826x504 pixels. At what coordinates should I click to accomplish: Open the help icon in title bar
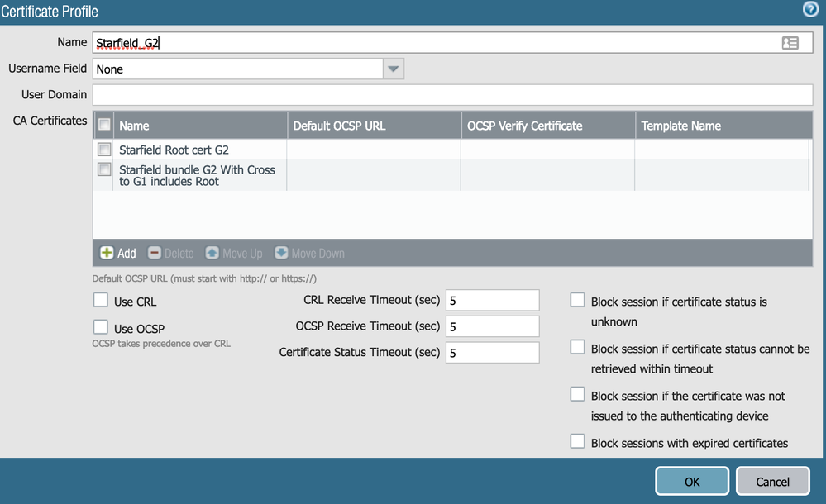click(x=811, y=9)
